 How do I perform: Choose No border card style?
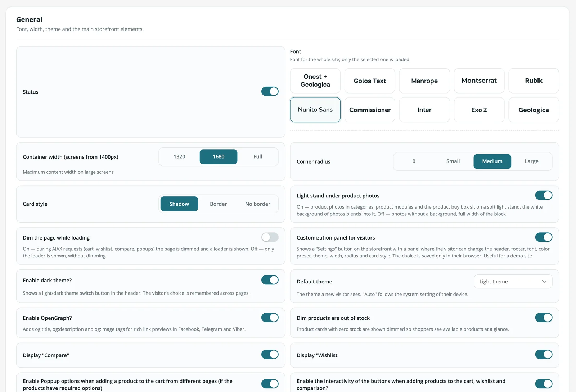pyautogui.click(x=258, y=204)
